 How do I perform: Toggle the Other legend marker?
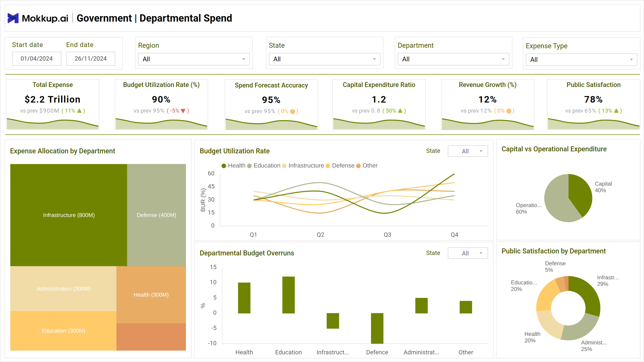[x=358, y=166]
